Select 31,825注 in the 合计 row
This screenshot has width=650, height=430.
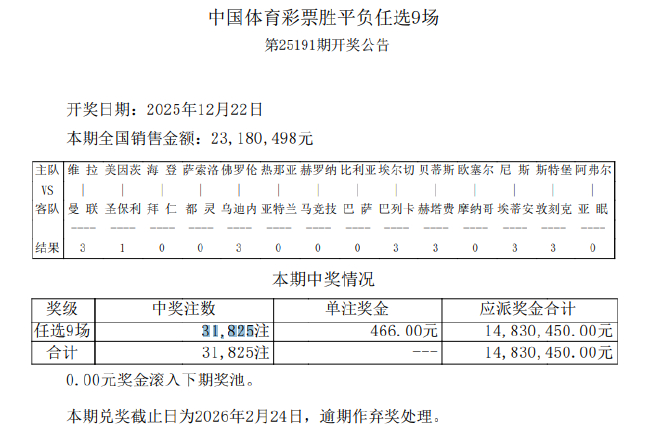(235, 353)
